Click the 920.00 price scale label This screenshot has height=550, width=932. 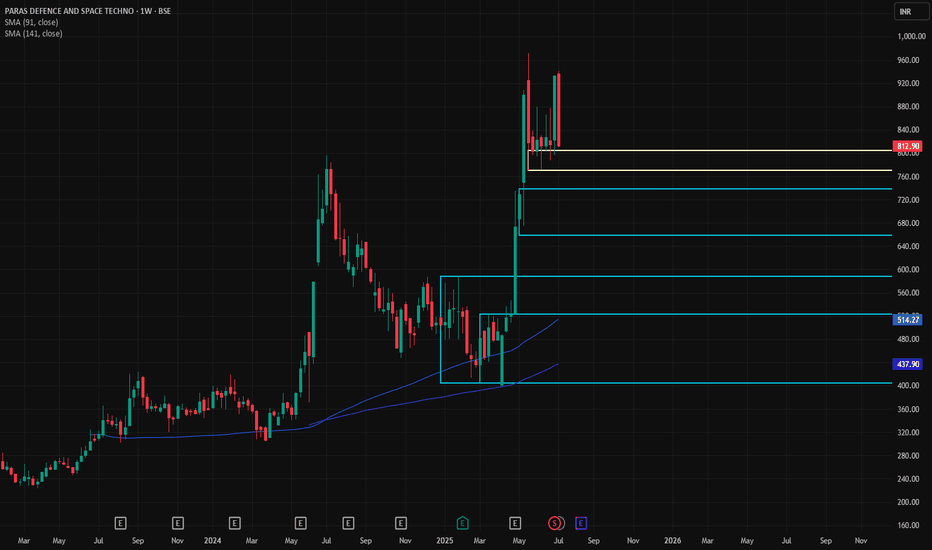(x=908, y=83)
